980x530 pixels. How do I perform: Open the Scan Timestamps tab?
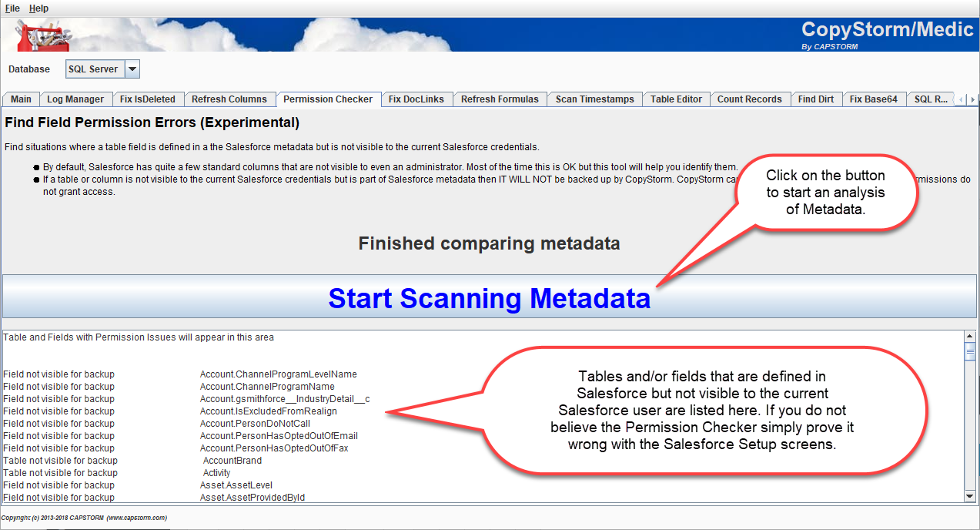point(595,99)
